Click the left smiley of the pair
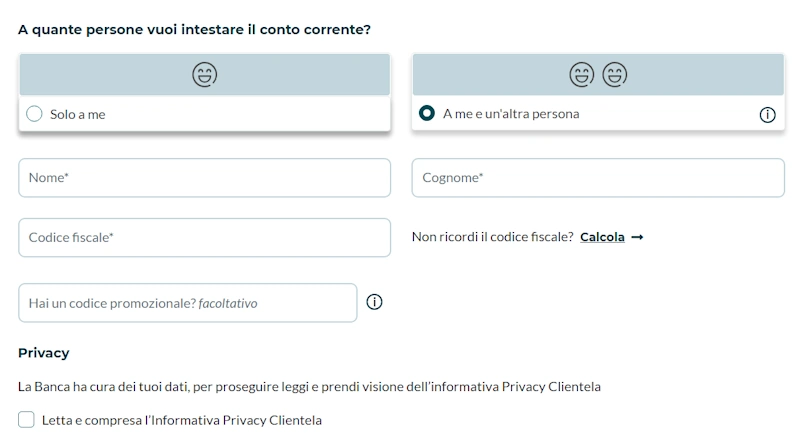Screen dimensions: 800x445 (x=581, y=74)
